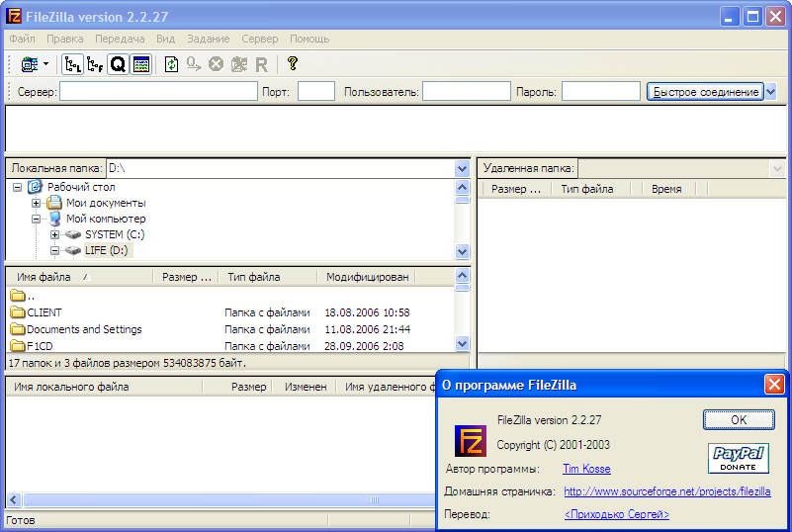
Task: Focus the Порт input field
Action: [316, 91]
